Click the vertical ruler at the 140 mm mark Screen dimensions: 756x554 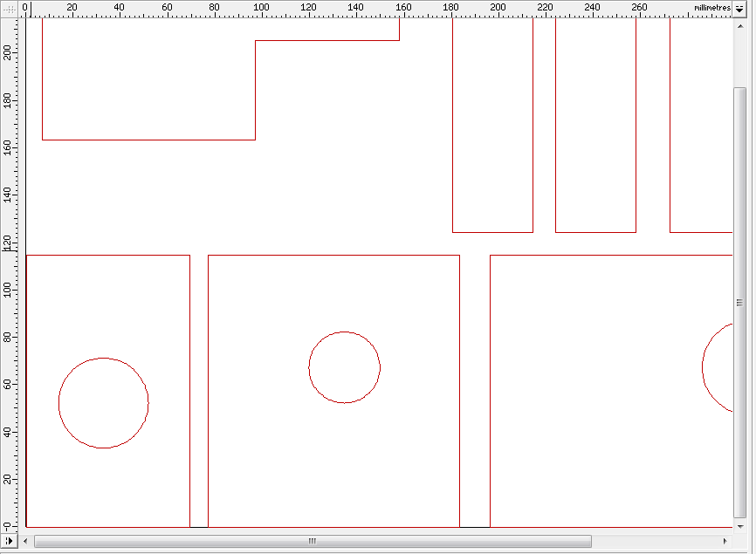[x=9, y=195]
